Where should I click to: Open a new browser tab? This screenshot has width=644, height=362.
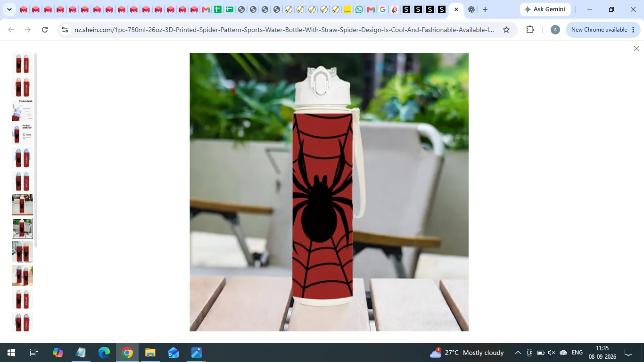pyautogui.click(x=485, y=9)
